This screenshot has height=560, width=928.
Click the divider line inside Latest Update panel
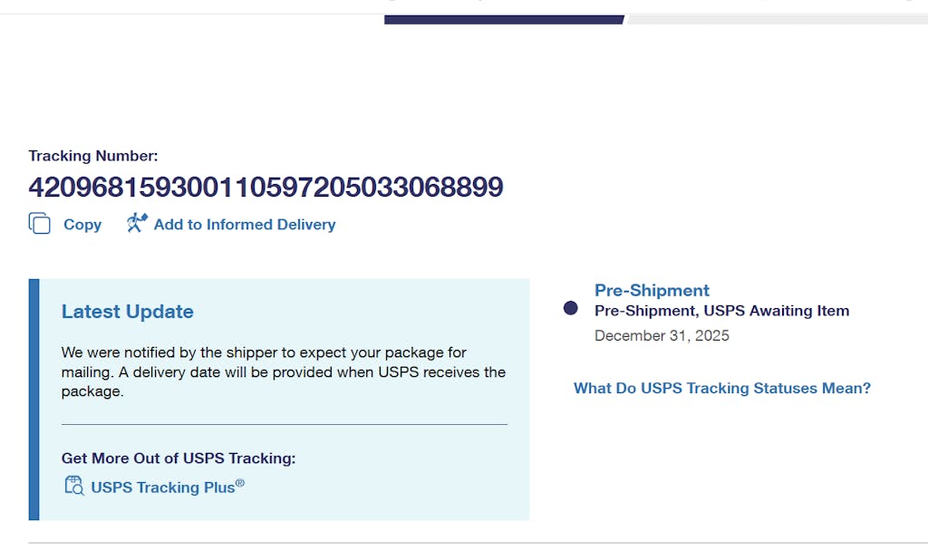pyautogui.click(x=284, y=424)
